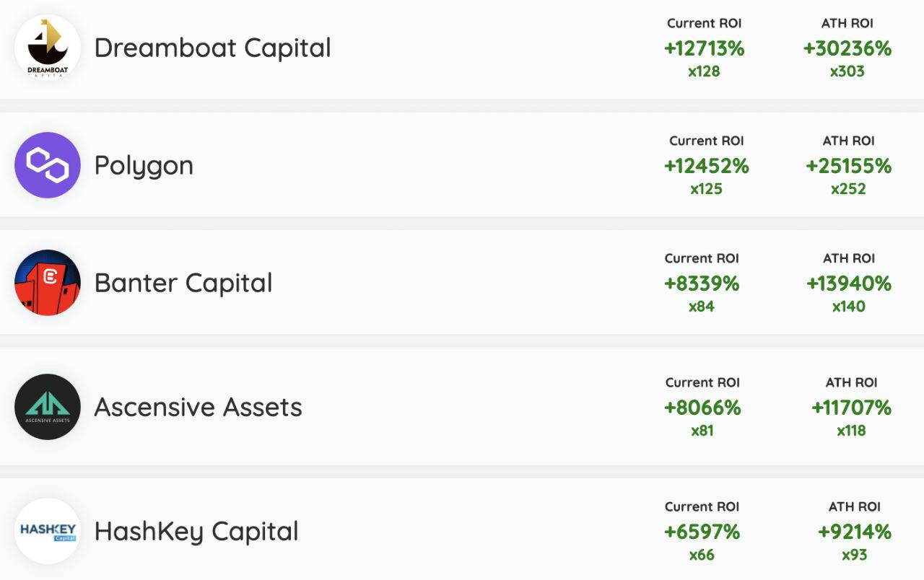The width and height of the screenshot is (924, 580).
Task: Open Ascensive Assets fund name
Action: [x=198, y=408]
